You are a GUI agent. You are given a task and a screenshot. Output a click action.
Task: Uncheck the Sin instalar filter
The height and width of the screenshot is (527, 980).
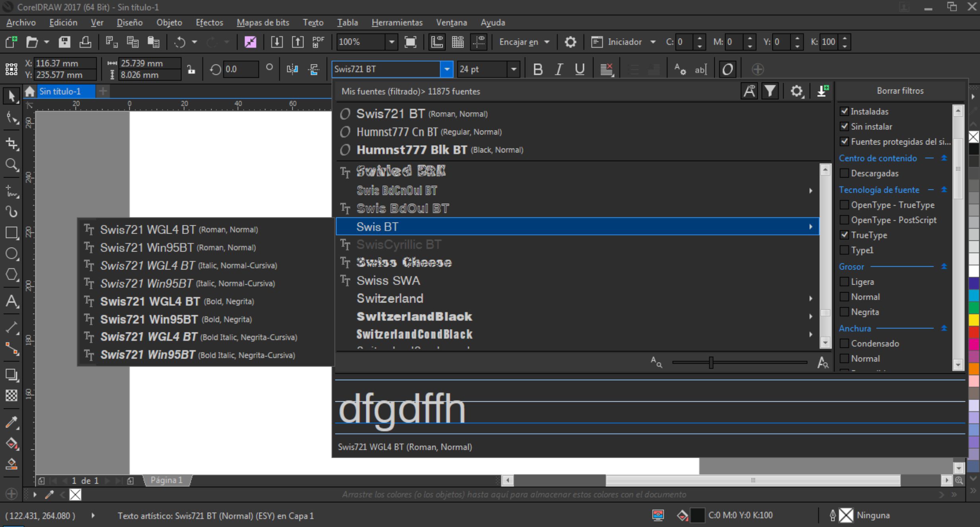click(844, 127)
